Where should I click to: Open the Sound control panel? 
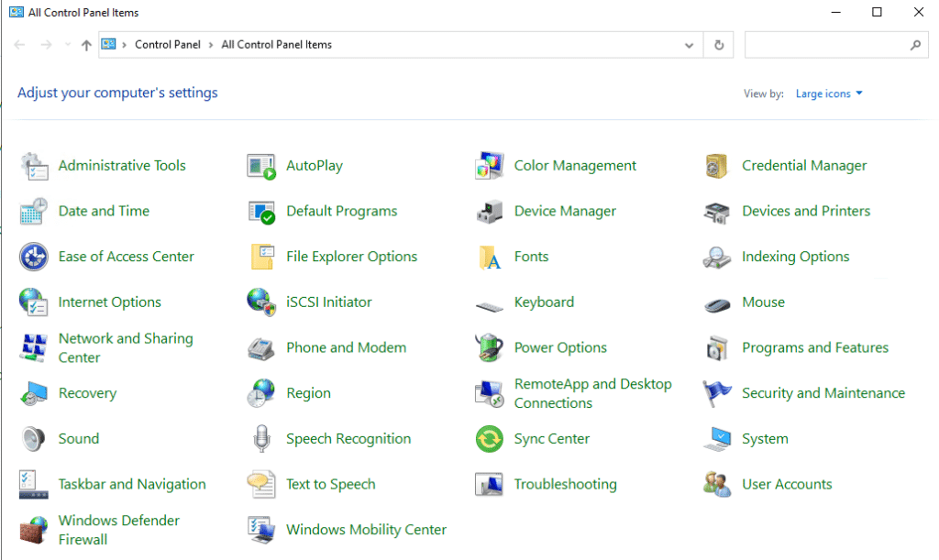tap(79, 438)
